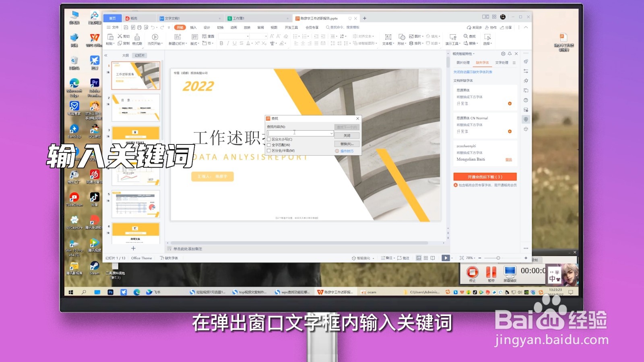Click the 查找内容 input field
644x362 pixels.
(300, 133)
